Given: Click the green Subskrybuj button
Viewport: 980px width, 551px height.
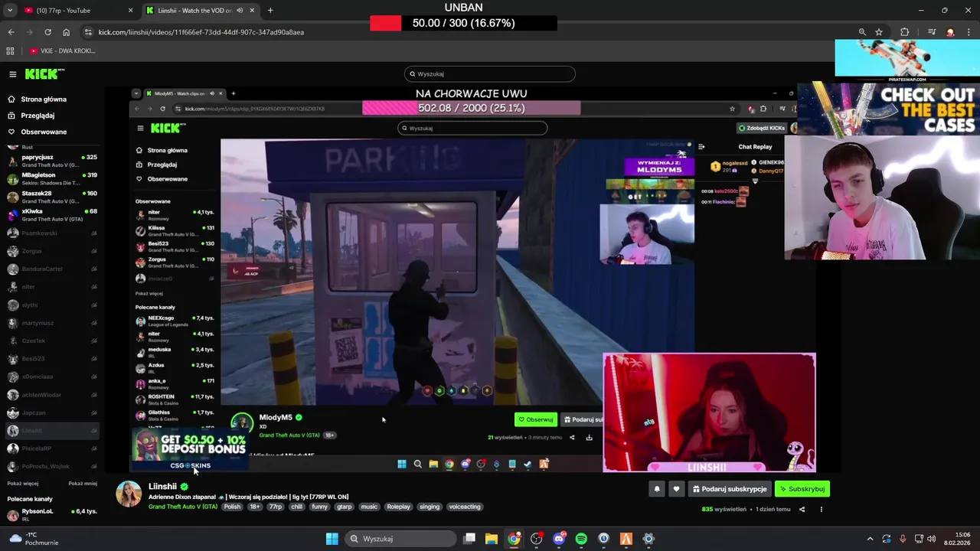Looking at the screenshot, I should pyautogui.click(x=802, y=489).
